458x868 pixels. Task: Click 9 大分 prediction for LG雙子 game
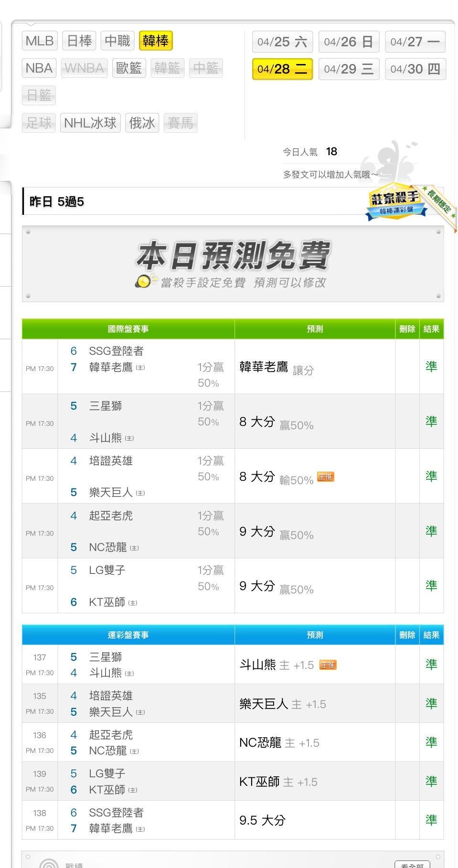(277, 586)
